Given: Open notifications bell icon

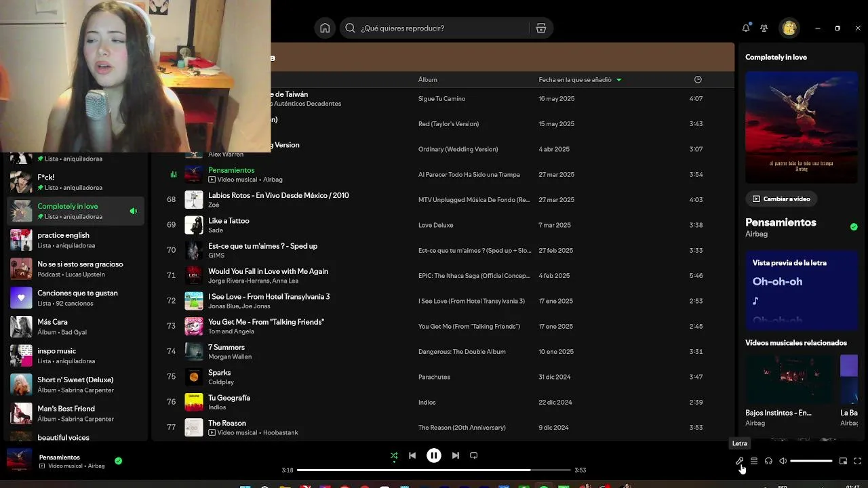Looking at the screenshot, I should coord(746,28).
